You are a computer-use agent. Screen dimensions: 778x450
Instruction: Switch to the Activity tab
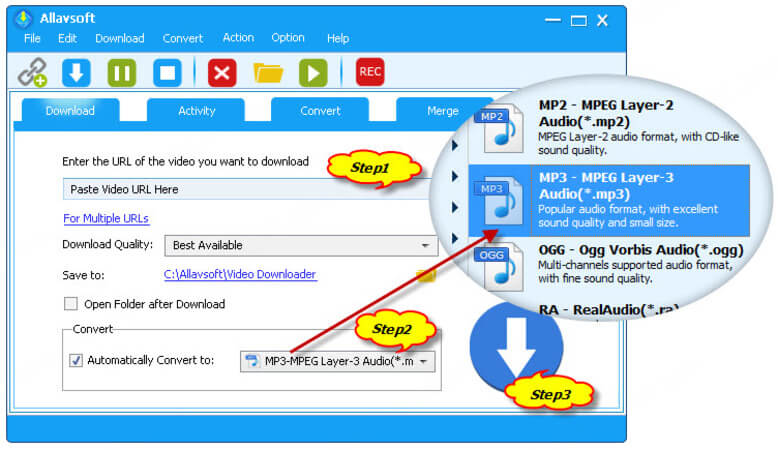click(196, 111)
